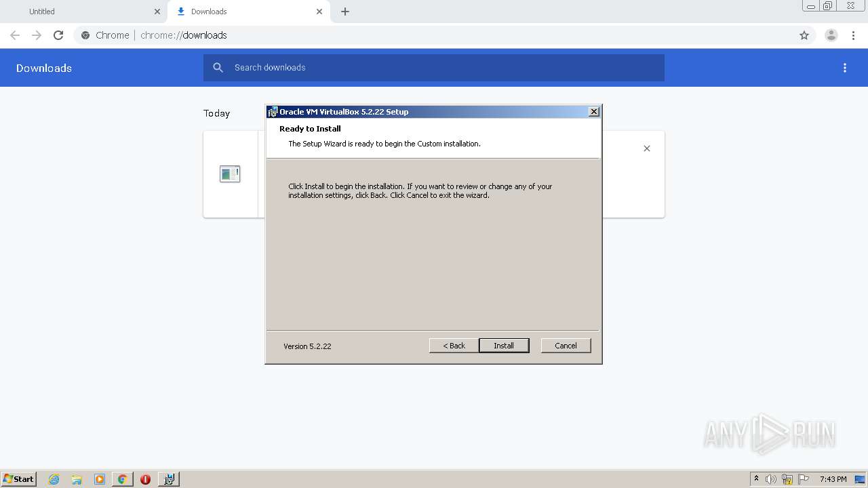Close the VirtualBox Setup dialog
This screenshot has width=868, height=488.
tap(594, 112)
